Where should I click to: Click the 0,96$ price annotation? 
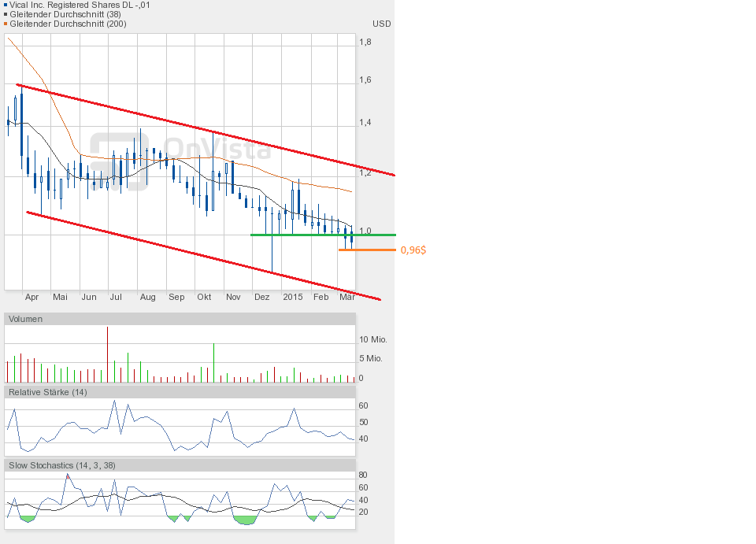point(413,250)
